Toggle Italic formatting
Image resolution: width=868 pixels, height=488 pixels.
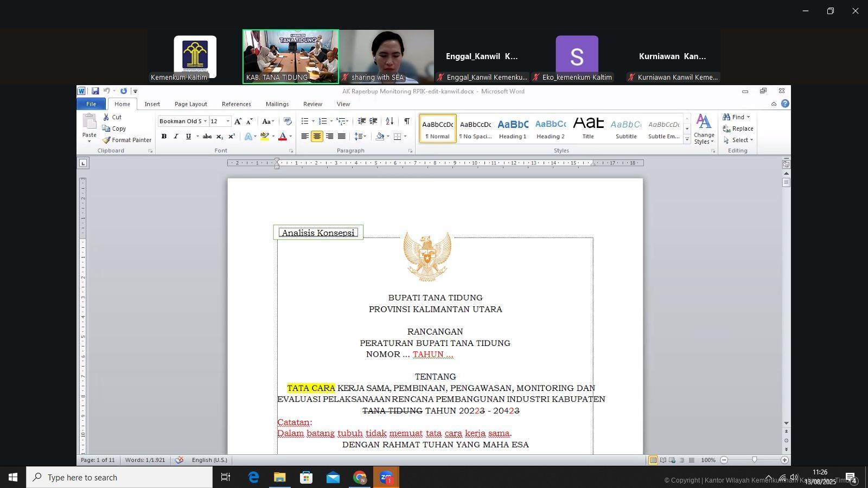point(176,137)
